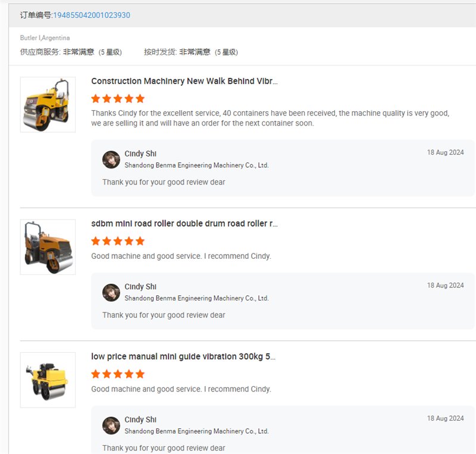Click the star rating of first review
476x454 pixels.
(118, 99)
